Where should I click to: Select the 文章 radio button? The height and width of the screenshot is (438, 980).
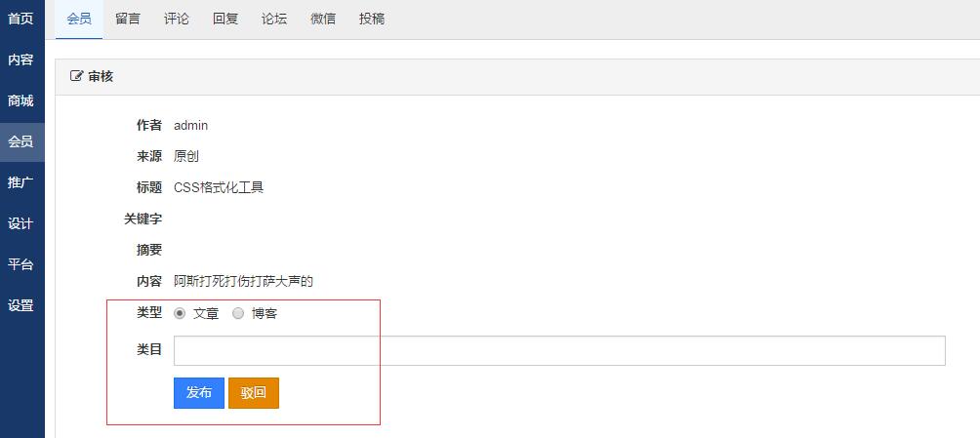click(180, 313)
